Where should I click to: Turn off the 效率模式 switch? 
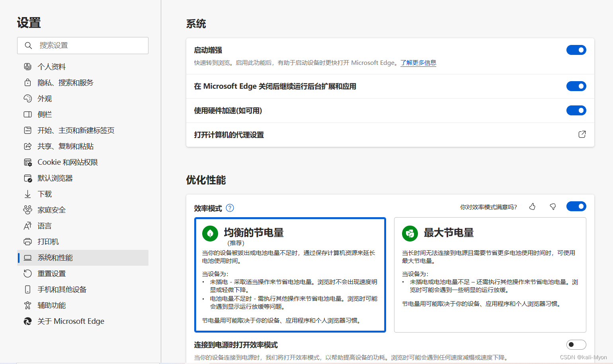coord(576,206)
